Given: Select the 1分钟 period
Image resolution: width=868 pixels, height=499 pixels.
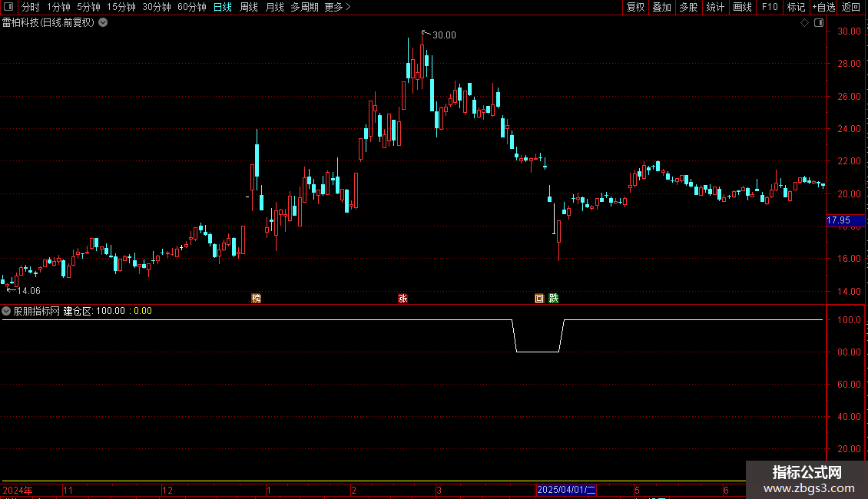Looking at the screenshot, I should (x=58, y=7).
